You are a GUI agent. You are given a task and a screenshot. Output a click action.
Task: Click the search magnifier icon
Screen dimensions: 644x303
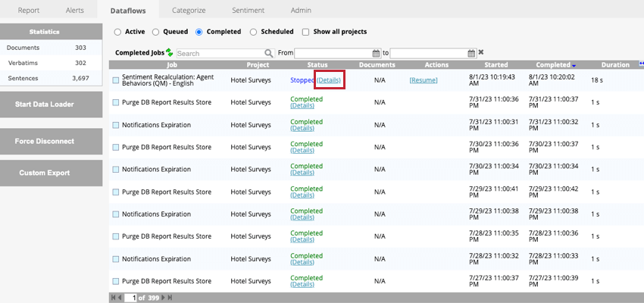click(268, 54)
